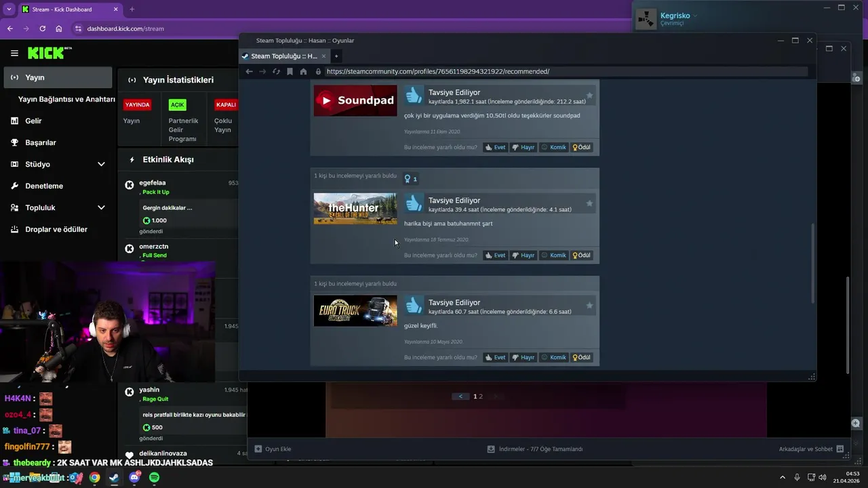Open Chrome home button

click(x=59, y=28)
